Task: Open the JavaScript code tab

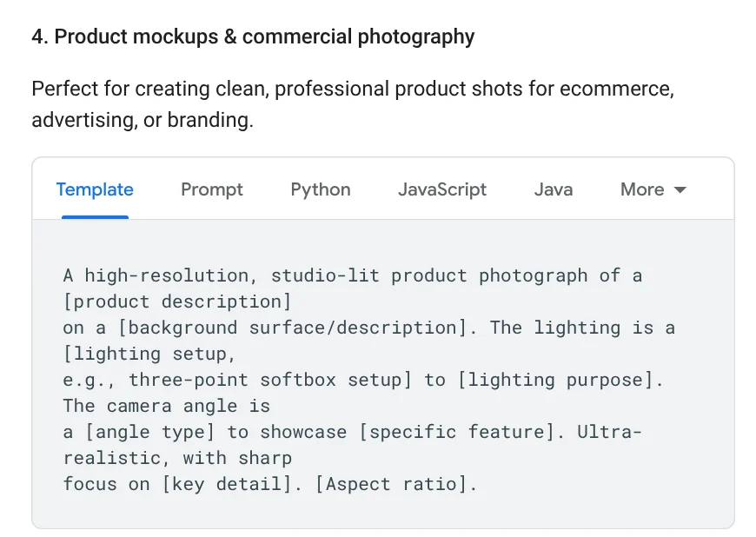Action: coord(442,189)
